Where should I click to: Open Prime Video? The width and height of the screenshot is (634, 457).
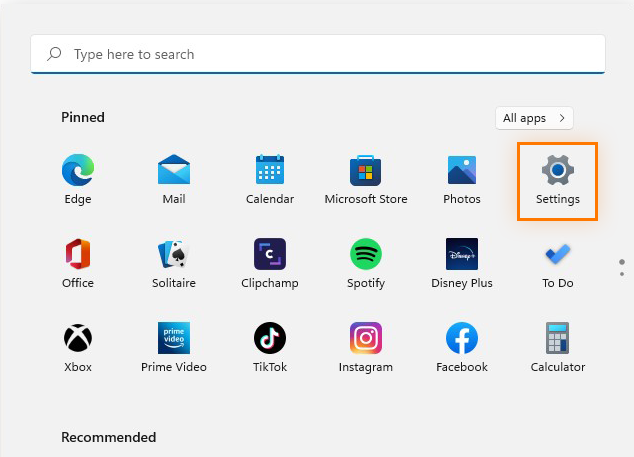tap(174, 347)
